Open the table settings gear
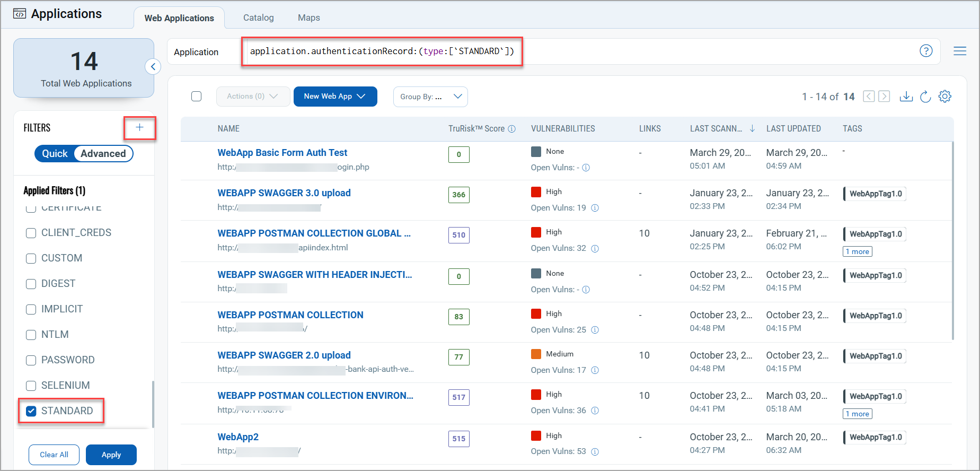Viewport: 980px width, 471px height. 944,97
